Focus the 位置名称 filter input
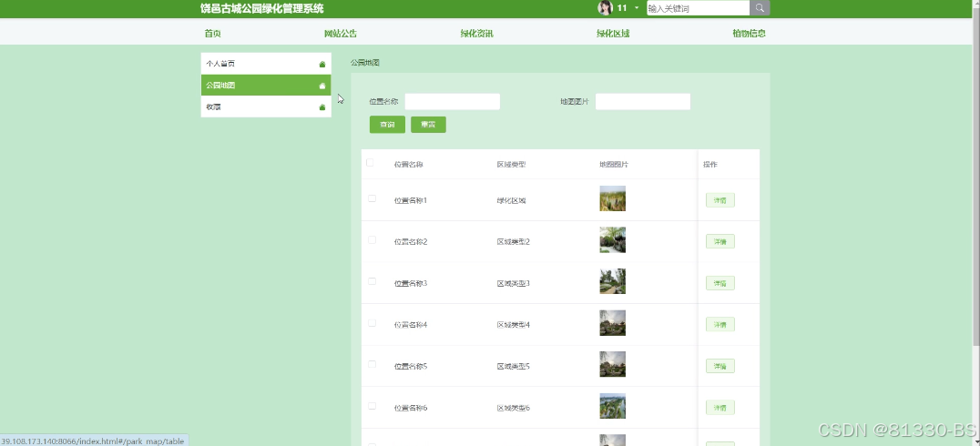980x446 pixels. click(x=453, y=101)
